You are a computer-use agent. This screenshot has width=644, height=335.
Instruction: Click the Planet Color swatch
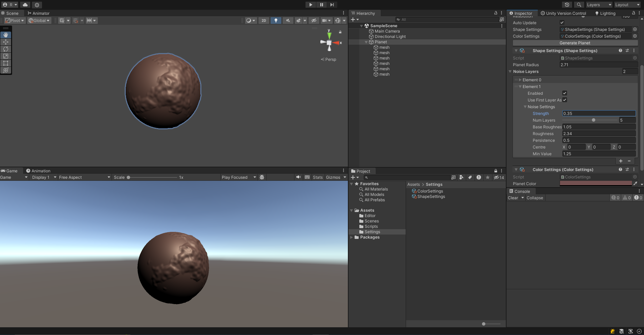click(x=596, y=183)
